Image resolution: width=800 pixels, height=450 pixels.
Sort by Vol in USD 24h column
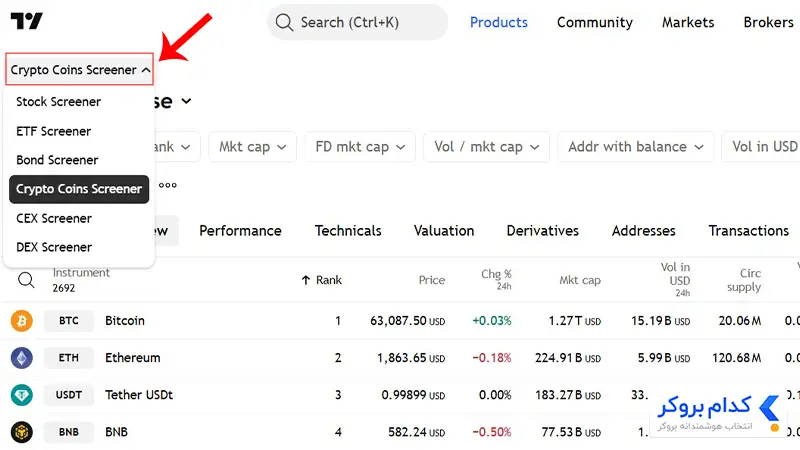(676, 279)
